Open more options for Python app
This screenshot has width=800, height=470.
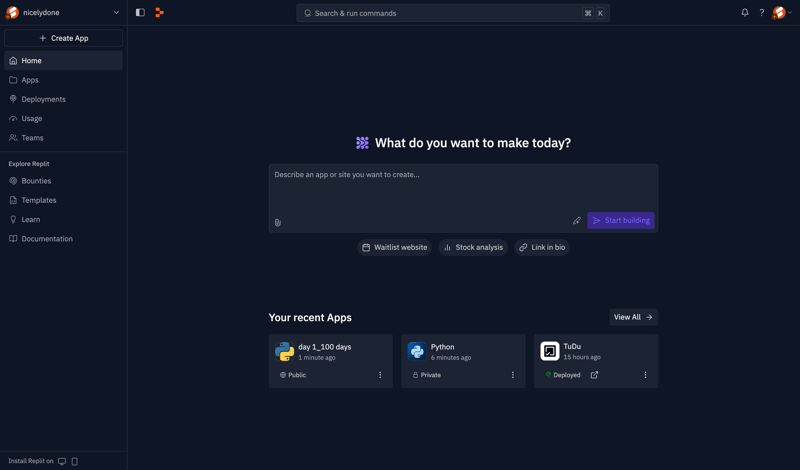pos(513,375)
